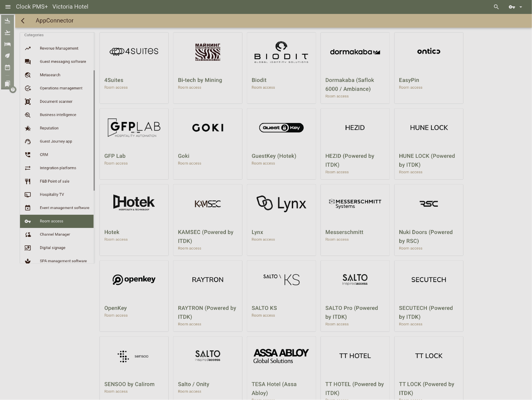This screenshot has height=400, width=532.
Task: Select Channel Manager category
Action: 55,234
